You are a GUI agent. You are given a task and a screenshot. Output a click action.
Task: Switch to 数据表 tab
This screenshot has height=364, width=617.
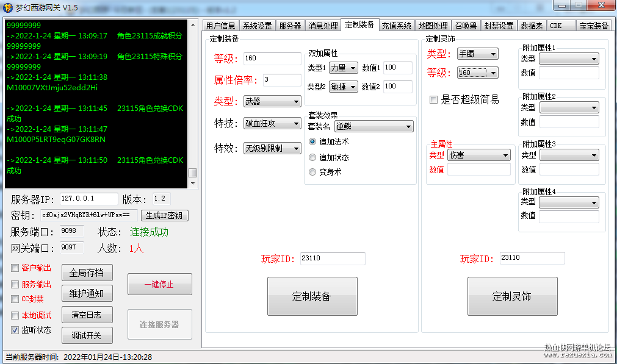click(532, 26)
